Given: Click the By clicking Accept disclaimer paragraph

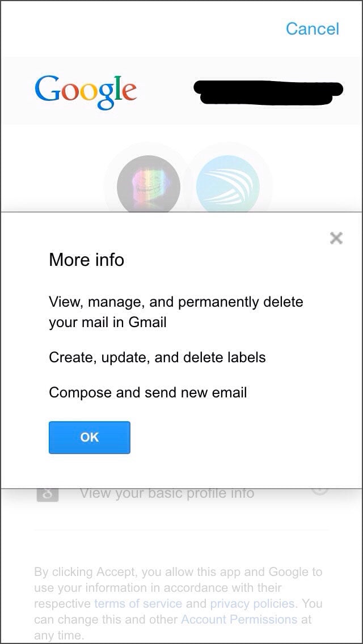Looking at the screenshot, I should pos(179,604).
